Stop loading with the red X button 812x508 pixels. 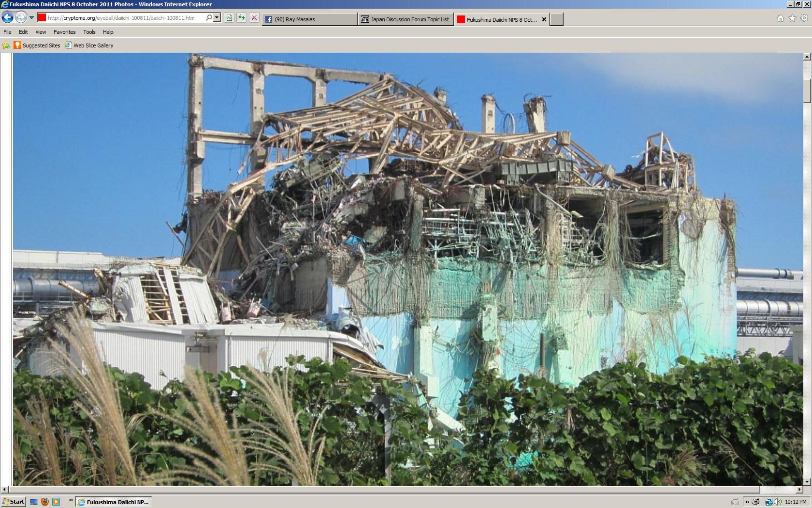(254, 18)
